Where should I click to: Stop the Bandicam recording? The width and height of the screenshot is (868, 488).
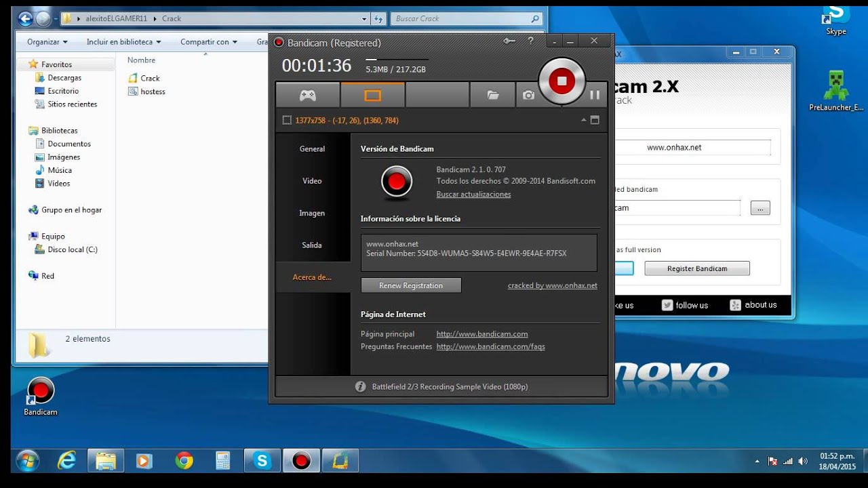(x=561, y=81)
